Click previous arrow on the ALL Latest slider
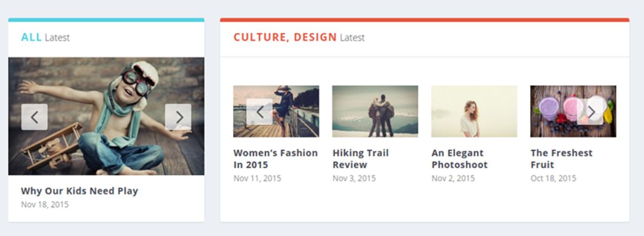Image resolution: width=644 pixels, height=236 pixels. (x=34, y=117)
